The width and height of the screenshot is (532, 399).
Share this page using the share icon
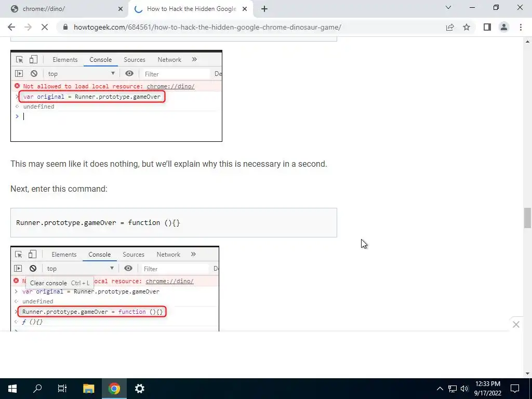click(x=450, y=27)
